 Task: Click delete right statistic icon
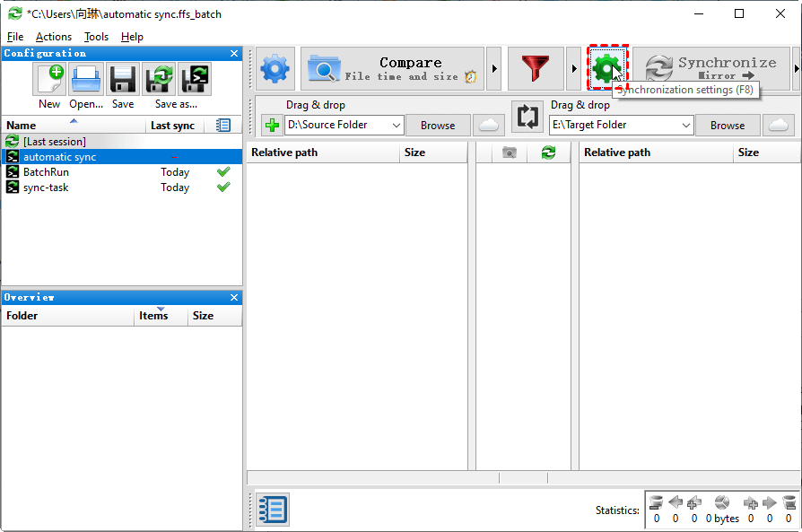pos(789,502)
